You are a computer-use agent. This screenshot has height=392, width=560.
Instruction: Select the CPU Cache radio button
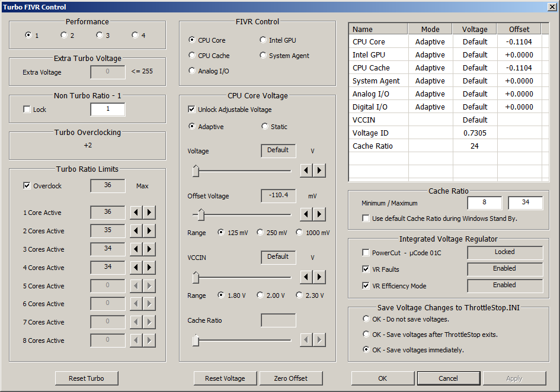pyautogui.click(x=192, y=56)
